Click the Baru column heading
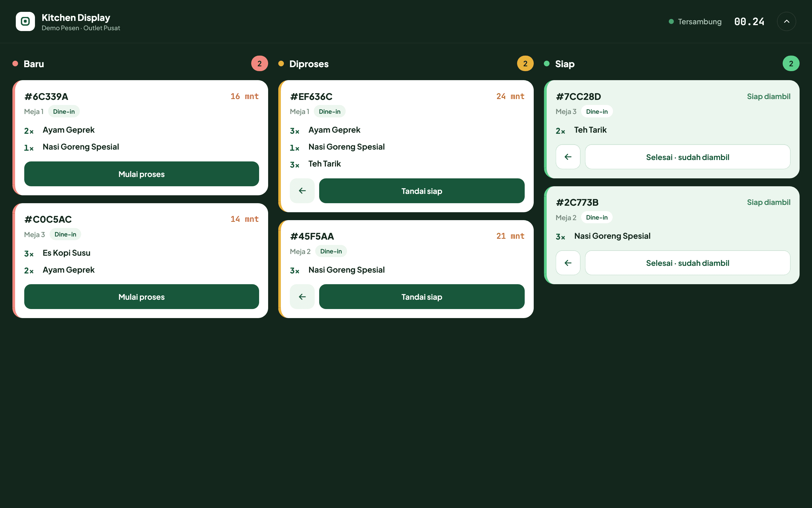This screenshot has height=508, width=812. pyautogui.click(x=34, y=64)
